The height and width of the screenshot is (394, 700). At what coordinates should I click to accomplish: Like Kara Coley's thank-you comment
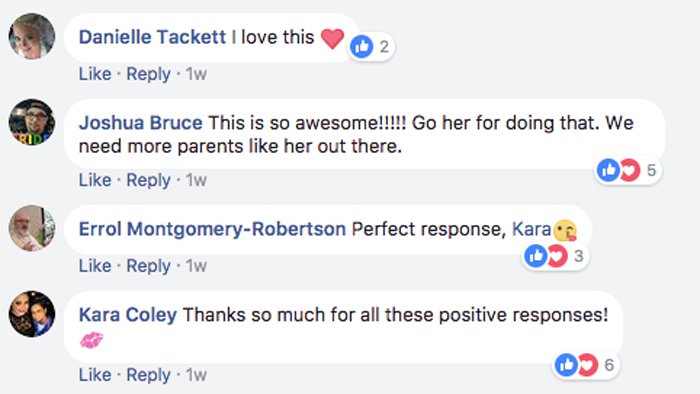[x=95, y=374]
